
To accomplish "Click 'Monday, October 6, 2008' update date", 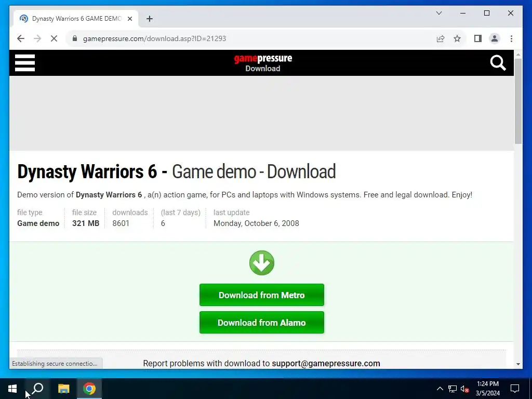I will click(256, 223).
